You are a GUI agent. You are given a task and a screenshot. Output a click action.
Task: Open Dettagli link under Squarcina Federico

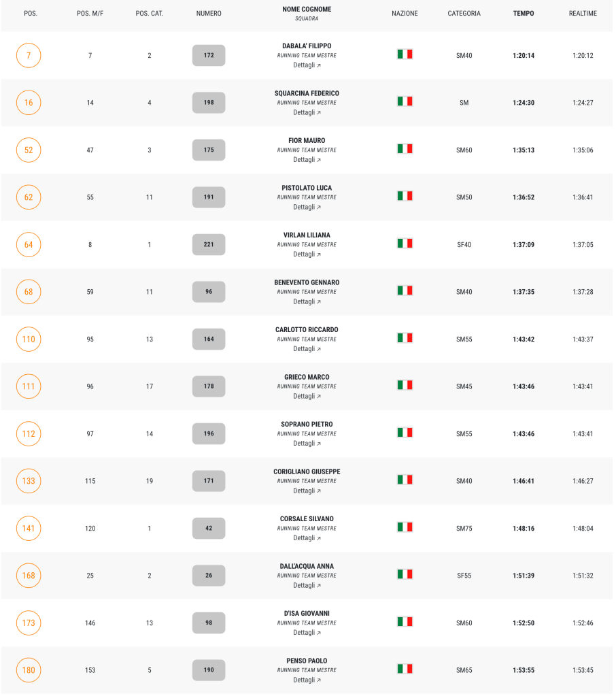click(x=307, y=113)
